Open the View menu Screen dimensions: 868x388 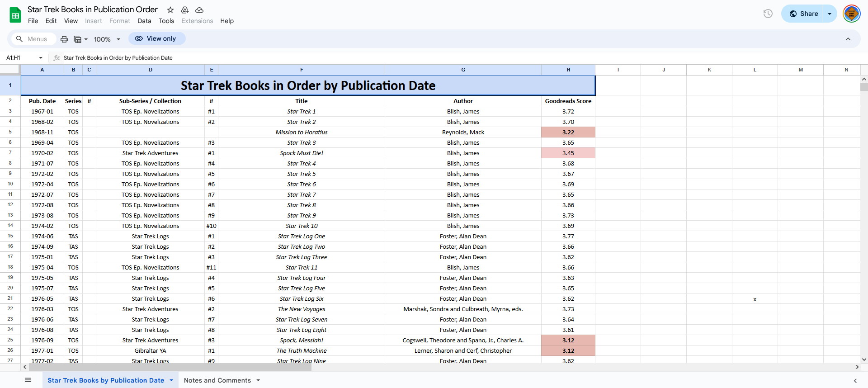(x=71, y=21)
